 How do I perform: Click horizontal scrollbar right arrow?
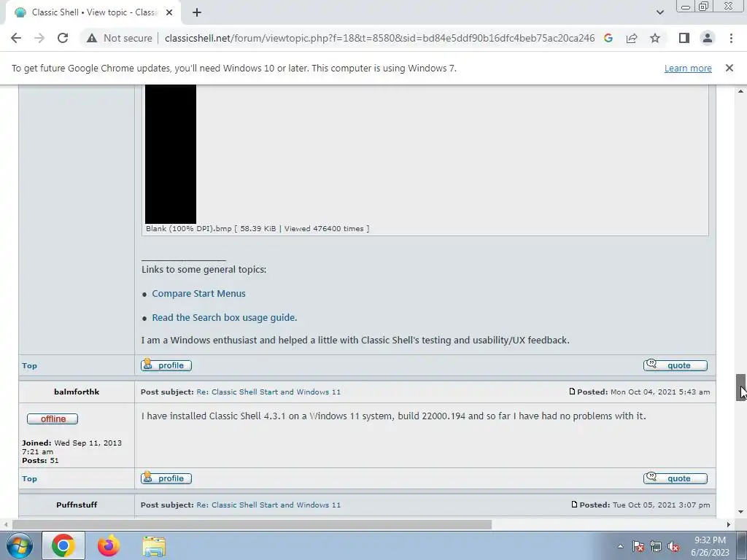[x=729, y=524]
